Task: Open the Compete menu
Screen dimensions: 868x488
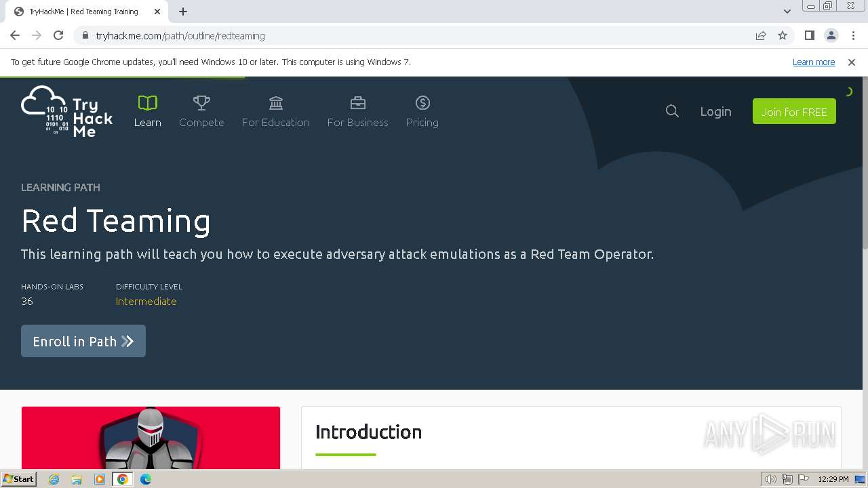Action: (201, 112)
